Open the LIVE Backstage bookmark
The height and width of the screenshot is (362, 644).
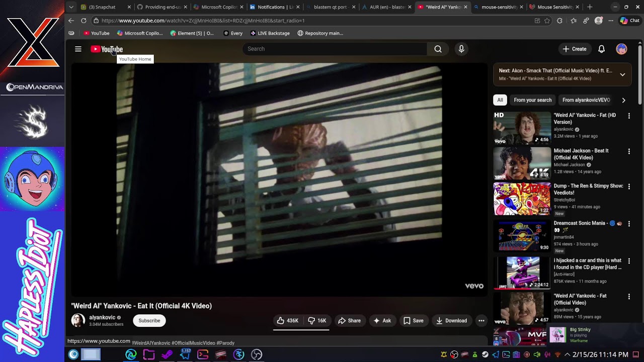coord(270,33)
